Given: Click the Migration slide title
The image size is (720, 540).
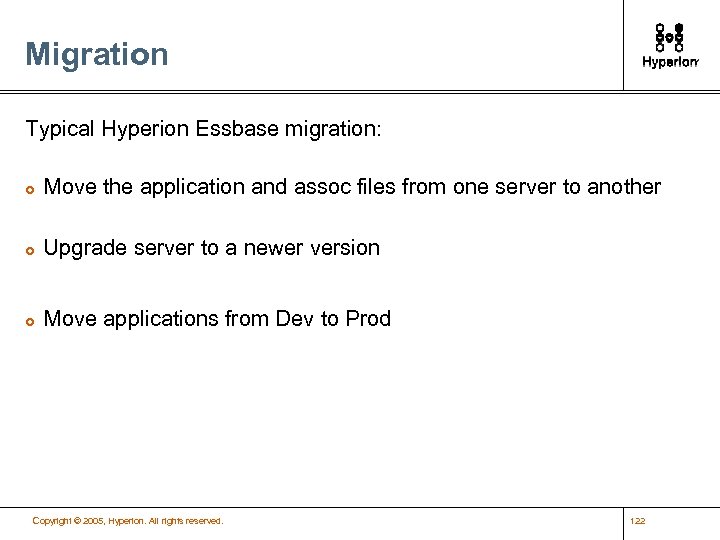Looking at the screenshot, I should point(97,55).
